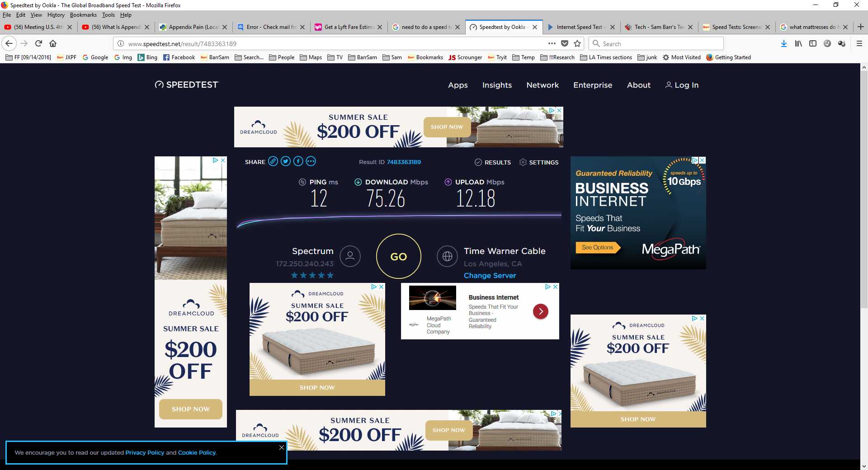
Task: Click the Speedtest logo
Action: pos(186,85)
